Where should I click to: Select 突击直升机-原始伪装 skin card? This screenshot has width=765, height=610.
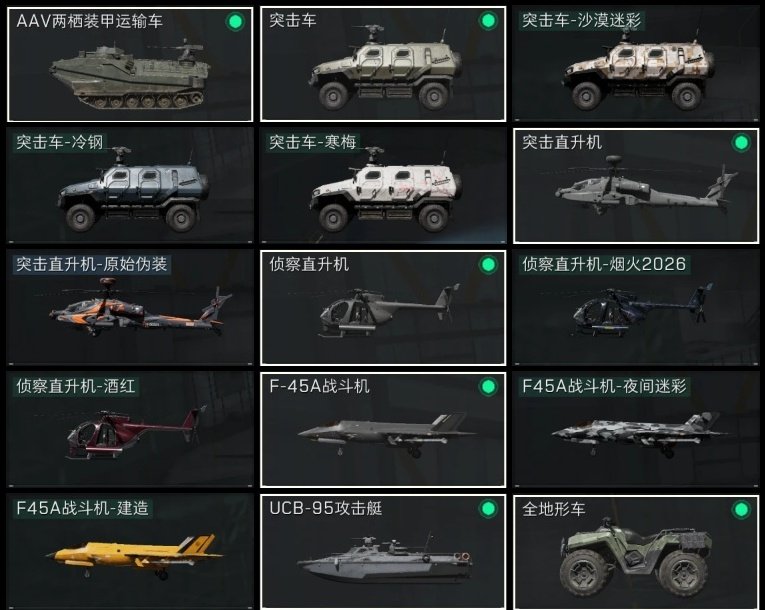click(x=130, y=307)
